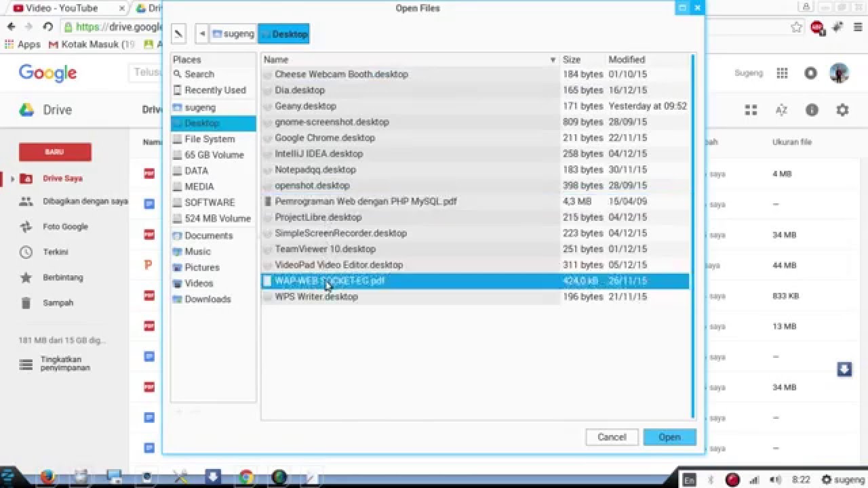The image size is (868, 488).
Task: Select Pemrograman Web dengan PHP MySQL.pdf
Action: [x=475, y=201]
